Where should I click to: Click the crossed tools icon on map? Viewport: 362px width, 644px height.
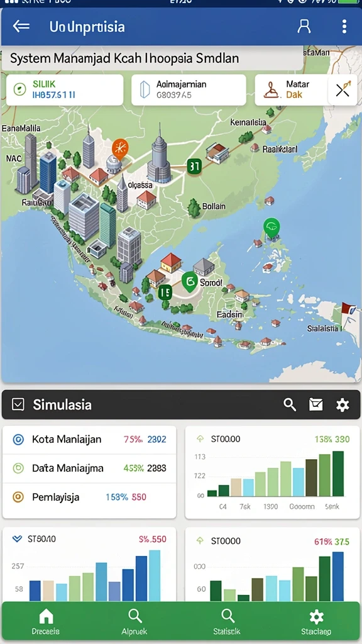(x=343, y=89)
